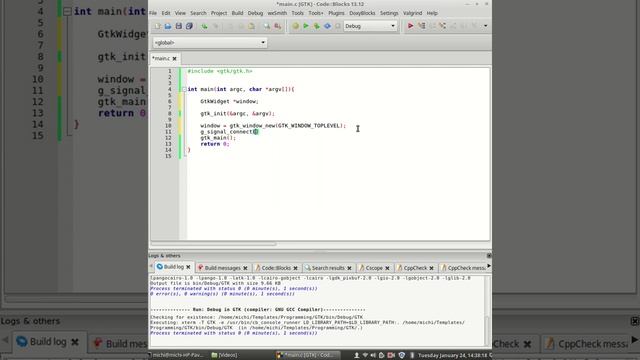Open the Help menu
Screen dimensions: 640x360
tap(432, 13)
